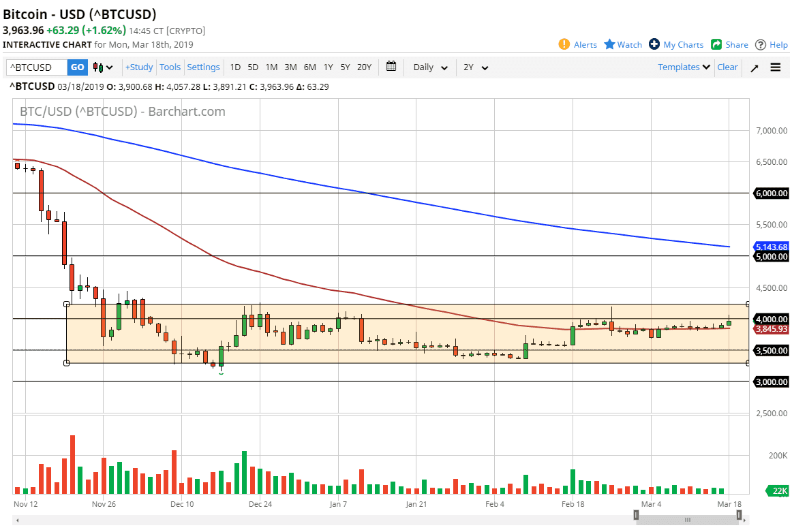
Task: Expand the chart with the pop-out arrow icon
Action: coord(753,67)
